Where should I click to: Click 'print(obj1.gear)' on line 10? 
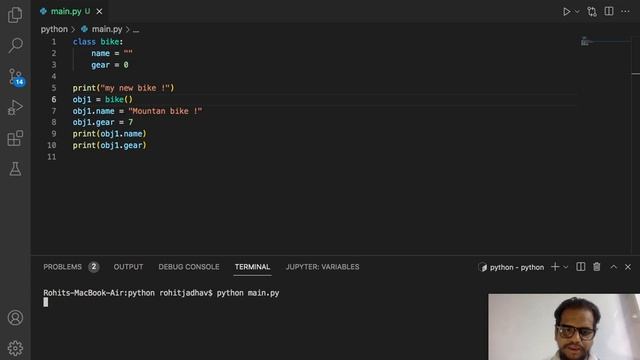(109, 145)
